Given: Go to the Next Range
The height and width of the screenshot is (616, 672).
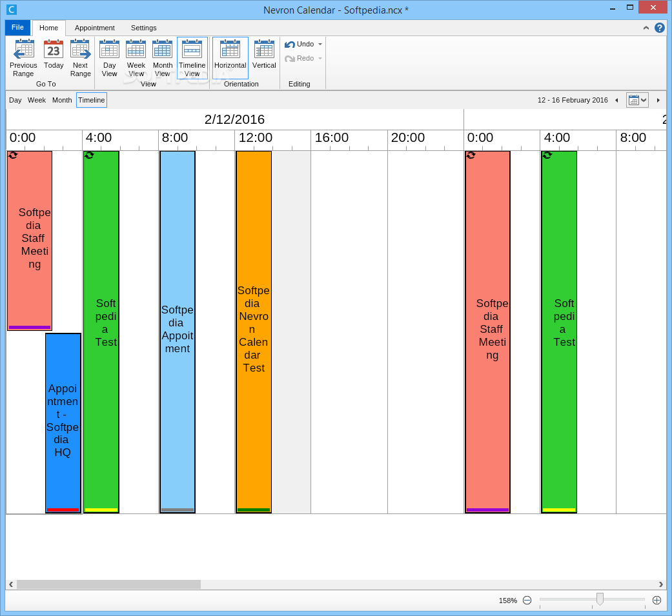Looking at the screenshot, I should coord(80,58).
